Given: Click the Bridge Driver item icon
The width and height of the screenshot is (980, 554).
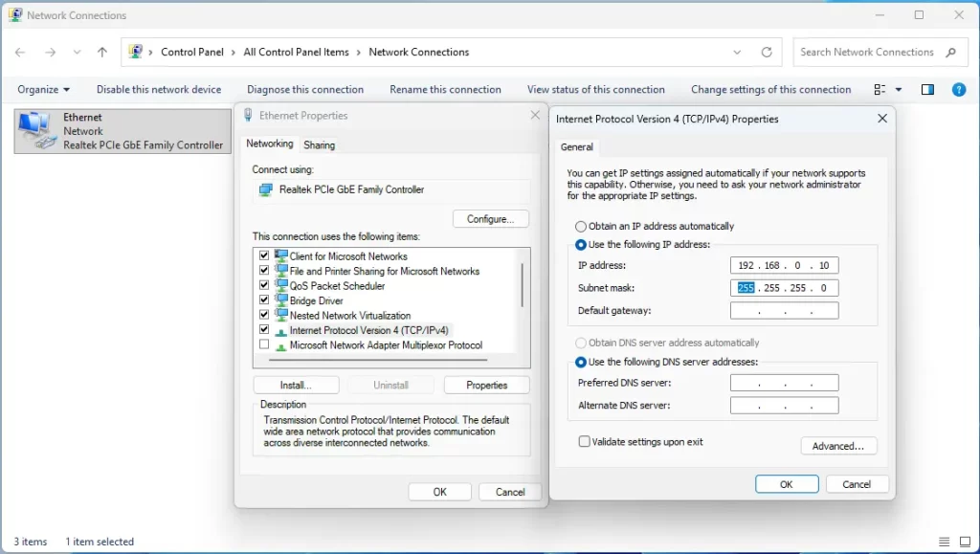Looking at the screenshot, I should coord(281,300).
